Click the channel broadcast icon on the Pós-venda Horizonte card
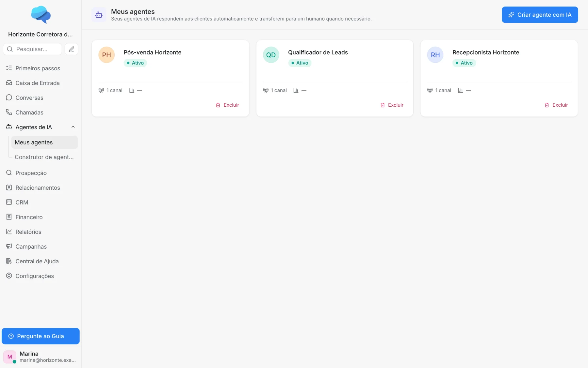 [x=101, y=90]
